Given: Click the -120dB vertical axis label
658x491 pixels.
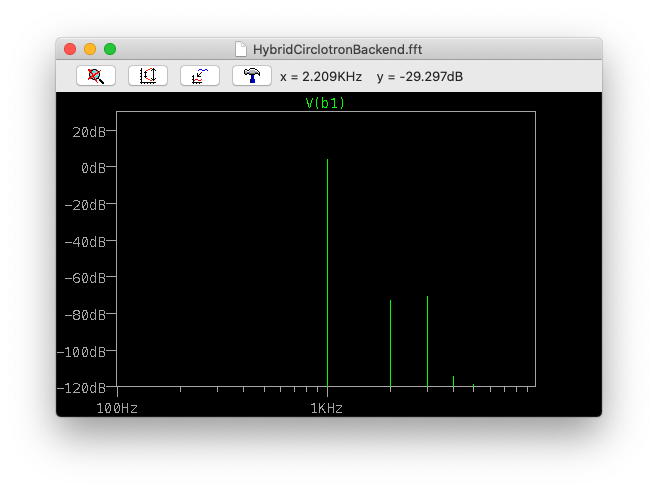Looking at the screenshot, I should 81,388.
